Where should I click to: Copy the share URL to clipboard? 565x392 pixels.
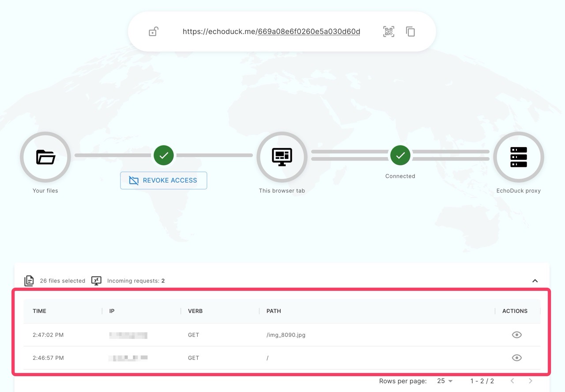coord(411,32)
